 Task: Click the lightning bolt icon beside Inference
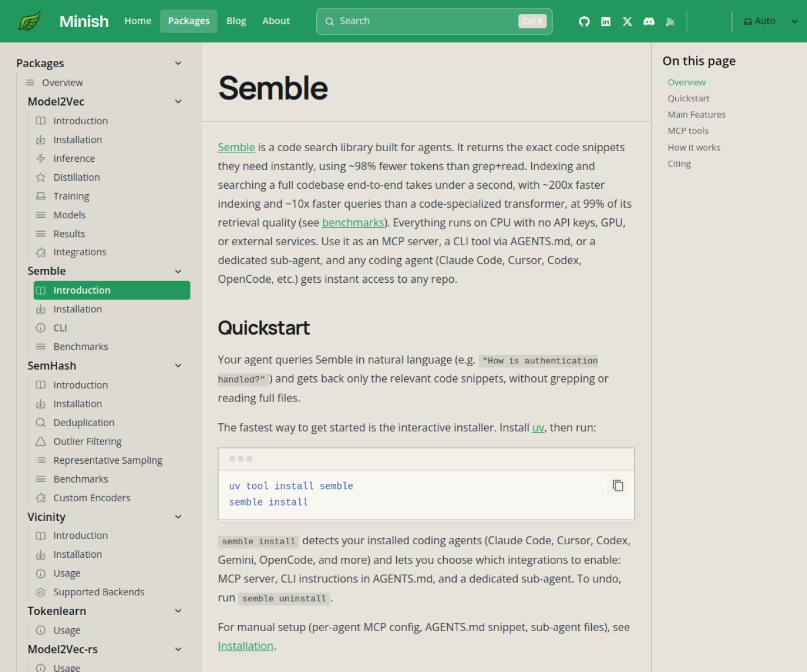point(41,158)
